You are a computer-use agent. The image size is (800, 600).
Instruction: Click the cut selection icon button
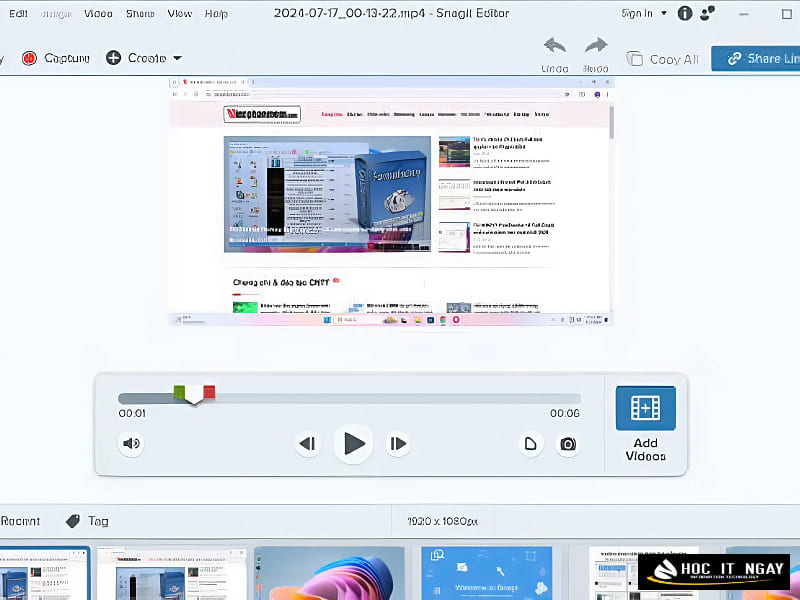[x=531, y=443]
